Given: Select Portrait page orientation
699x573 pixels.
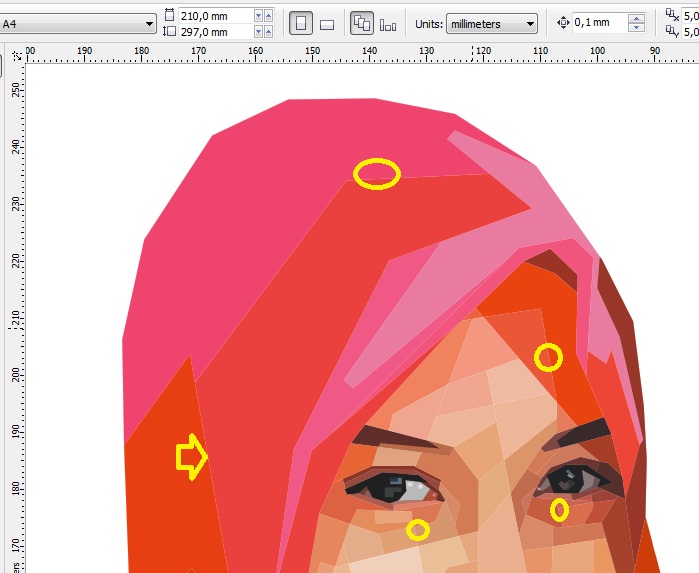Looking at the screenshot, I should (x=301, y=23).
